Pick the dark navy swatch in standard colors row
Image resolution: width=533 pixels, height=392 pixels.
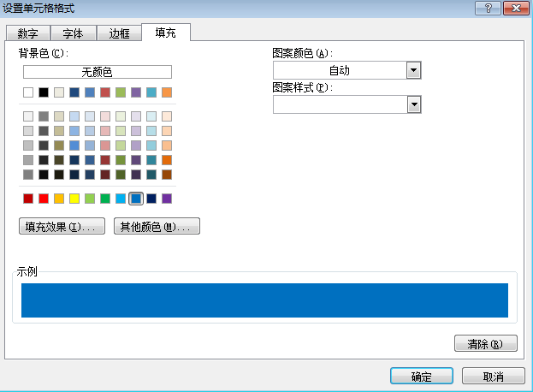point(151,199)
